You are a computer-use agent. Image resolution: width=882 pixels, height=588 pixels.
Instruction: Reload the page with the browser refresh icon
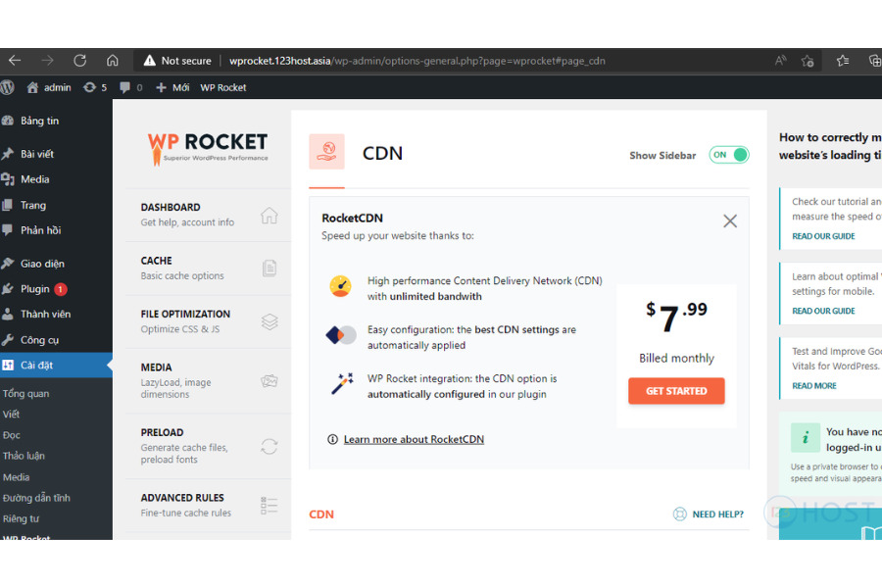[79, 60]
